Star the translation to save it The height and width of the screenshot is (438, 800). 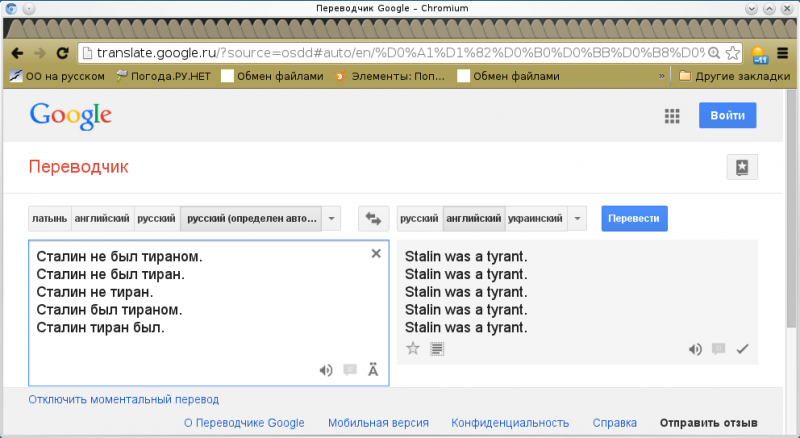coord(413,349)
